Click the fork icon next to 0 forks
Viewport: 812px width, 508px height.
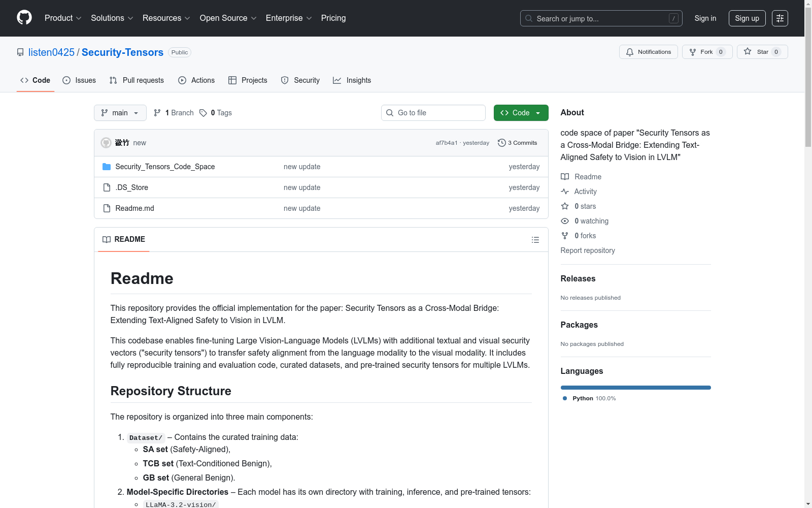(565, 236)
